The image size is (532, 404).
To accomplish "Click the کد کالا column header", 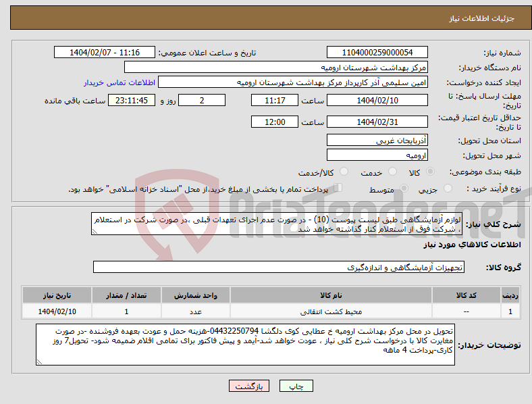I will [x=467, y=295].
